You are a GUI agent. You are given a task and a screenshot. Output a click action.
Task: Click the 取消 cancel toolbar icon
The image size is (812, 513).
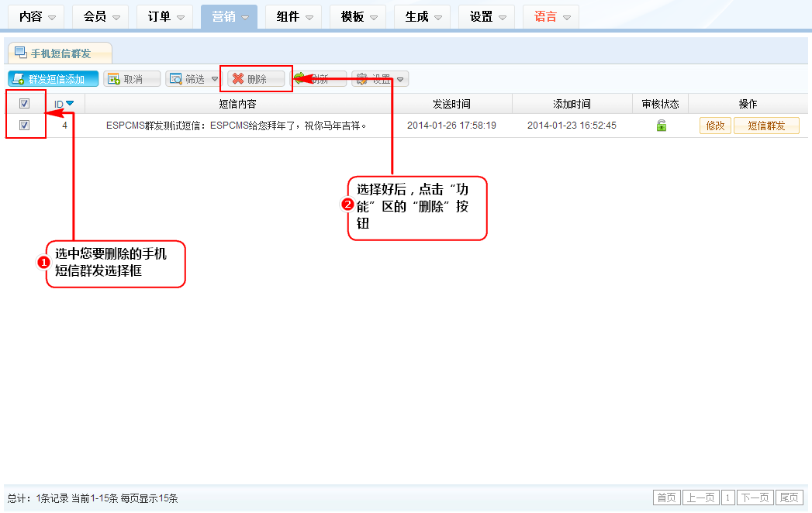tap(114, 79)
